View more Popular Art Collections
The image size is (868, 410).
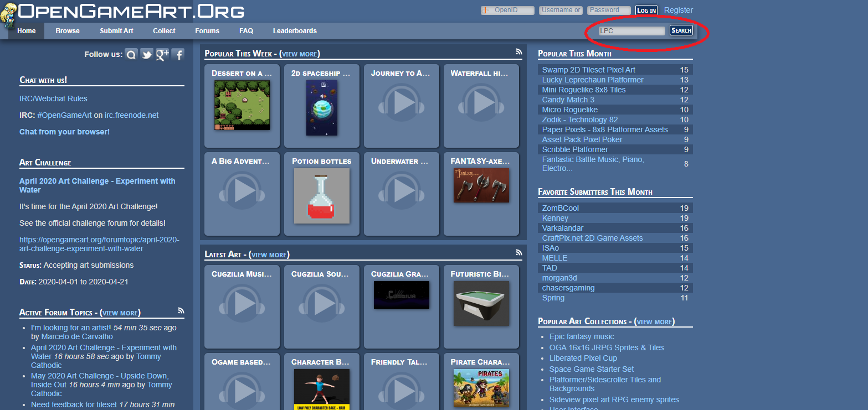655,322
